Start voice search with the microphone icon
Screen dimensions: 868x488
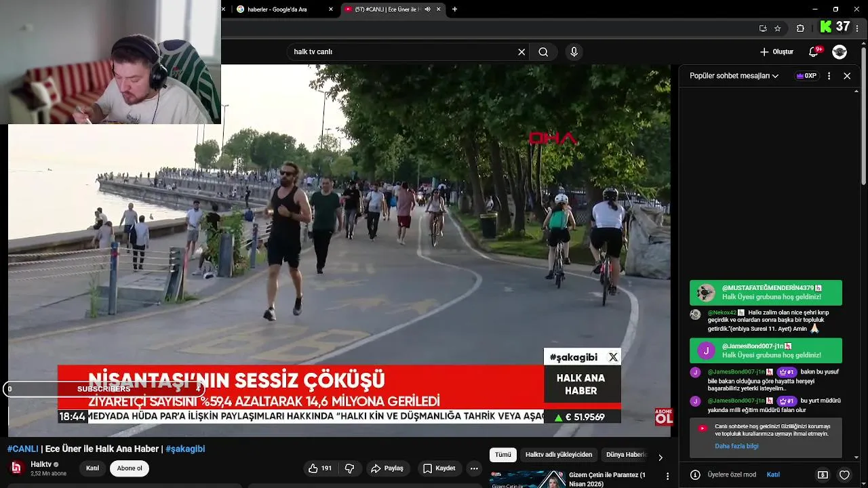tap(574, 52)
